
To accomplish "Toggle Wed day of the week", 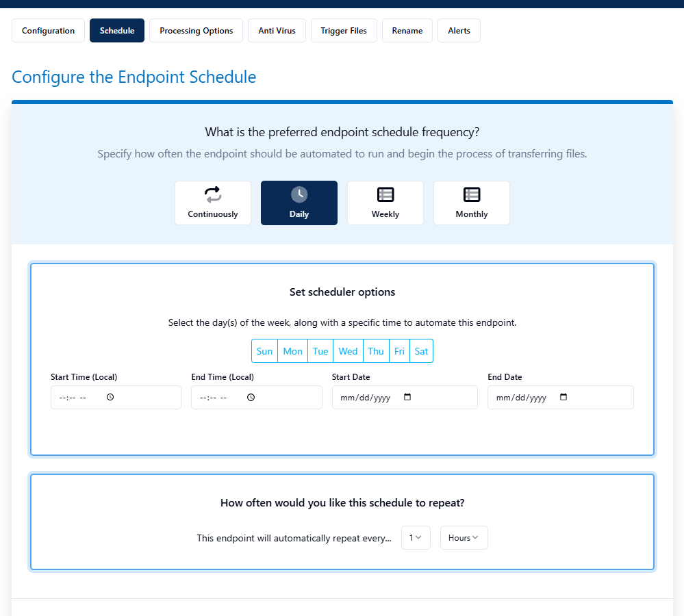I will point(348,351).
